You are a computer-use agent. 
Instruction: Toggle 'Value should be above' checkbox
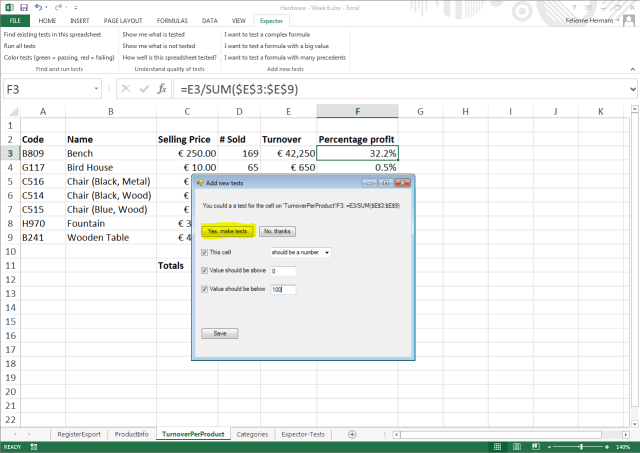pyautogui.click(x=204, y=271)
